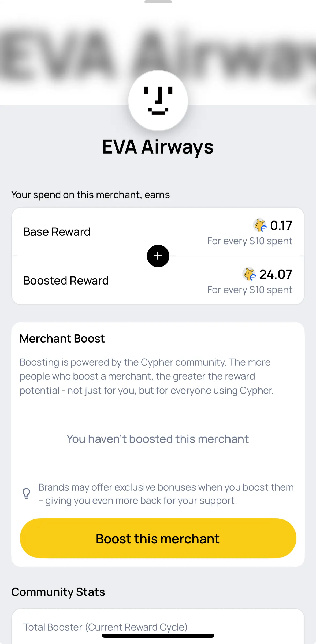Tap the lightbulb tip icon
The height and width of the screenshot is (644, 316).
[x=26, y=493]
